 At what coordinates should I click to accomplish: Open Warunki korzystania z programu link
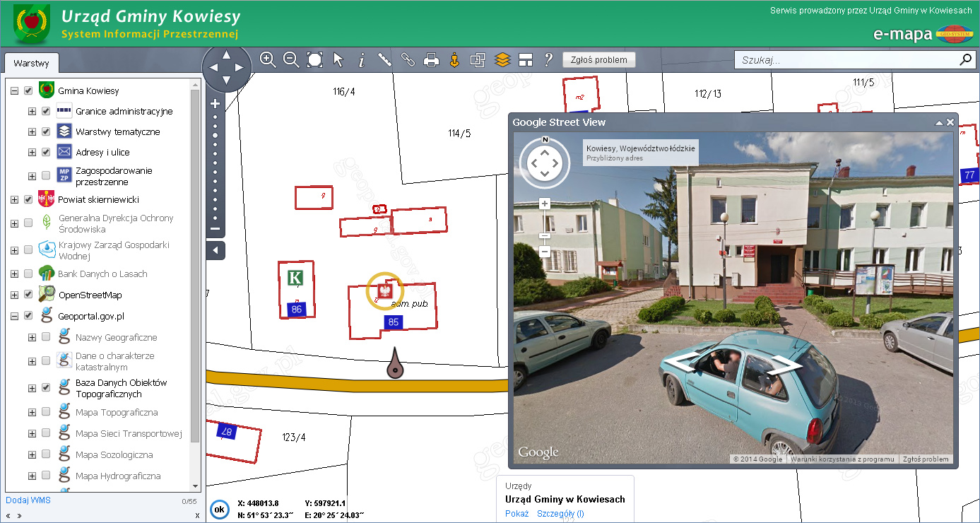point(842,459)
